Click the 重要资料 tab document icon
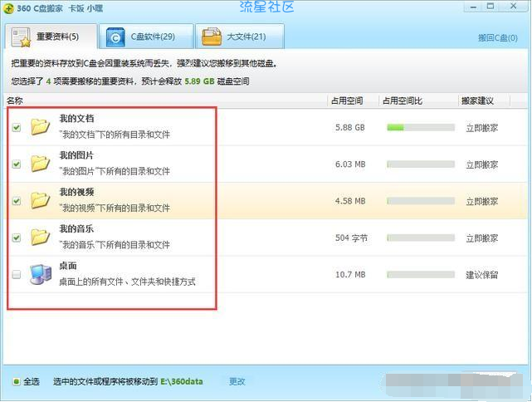The image size is (532, 402). pyautogui.click(x=21, y=37)
